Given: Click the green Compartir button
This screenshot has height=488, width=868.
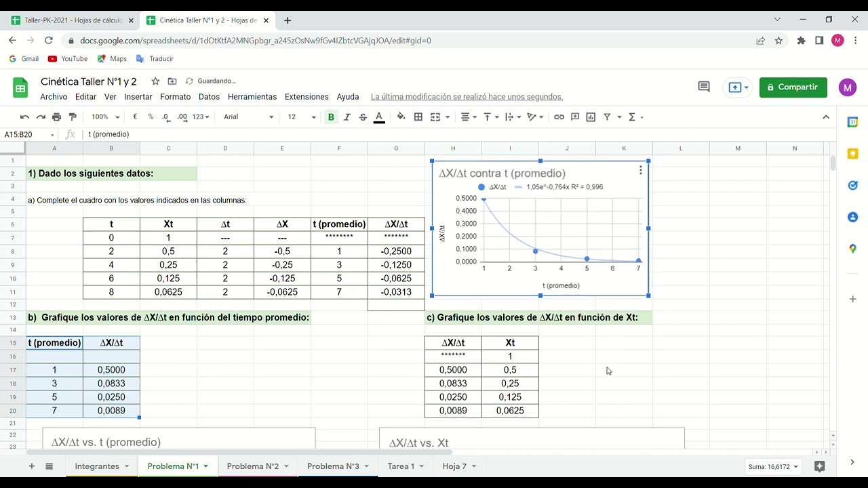Looking at the screenshot, I should pyautogui.click(x=793, y=87).
